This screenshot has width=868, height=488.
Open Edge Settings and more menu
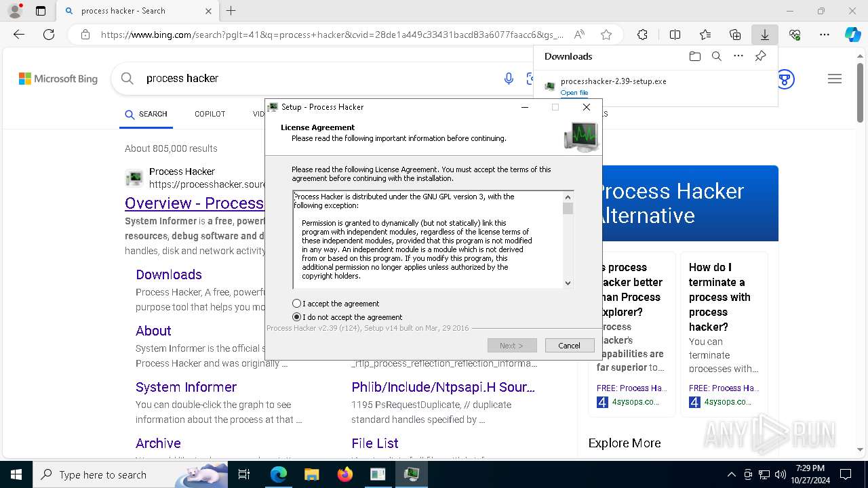pyautogui.click(x=824, y=35)
